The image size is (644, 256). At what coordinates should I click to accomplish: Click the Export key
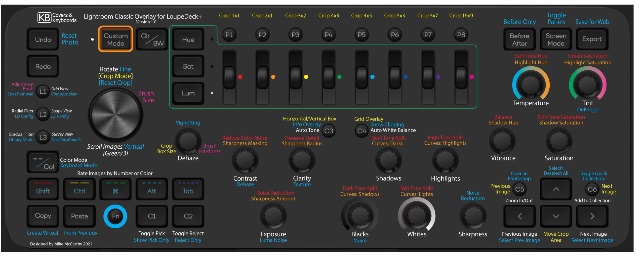pyautogui.click(x=592, y=39)
